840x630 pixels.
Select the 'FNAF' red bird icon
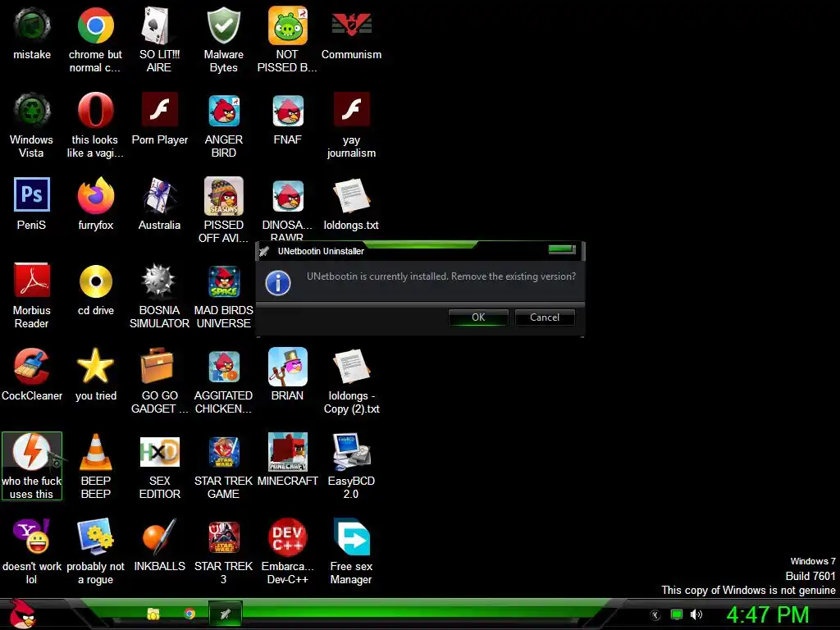click(x=287, y=111)
